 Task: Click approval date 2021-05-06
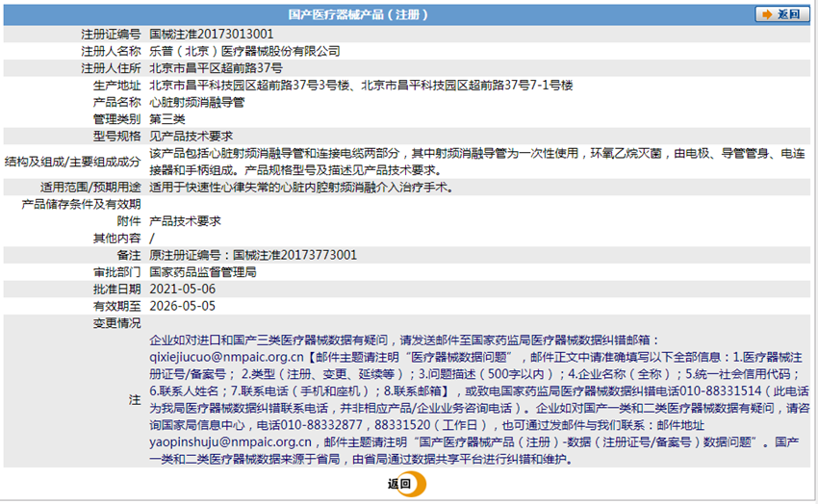tap(183, 290)
